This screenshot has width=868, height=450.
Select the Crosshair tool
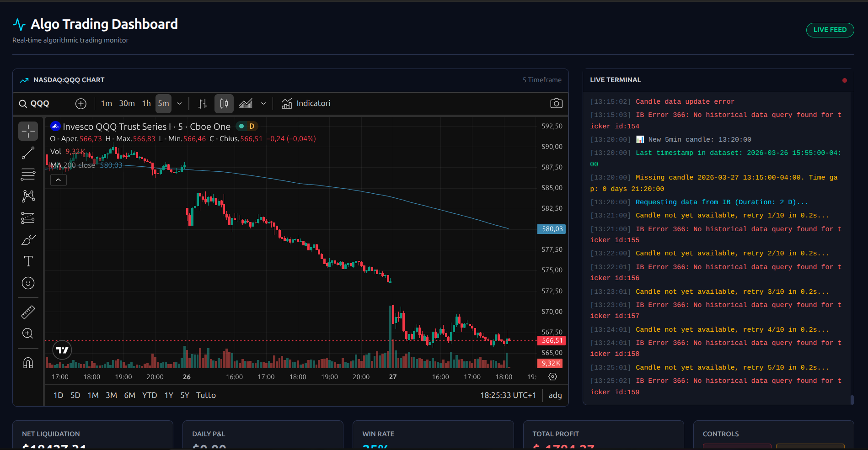pos(28,131)
